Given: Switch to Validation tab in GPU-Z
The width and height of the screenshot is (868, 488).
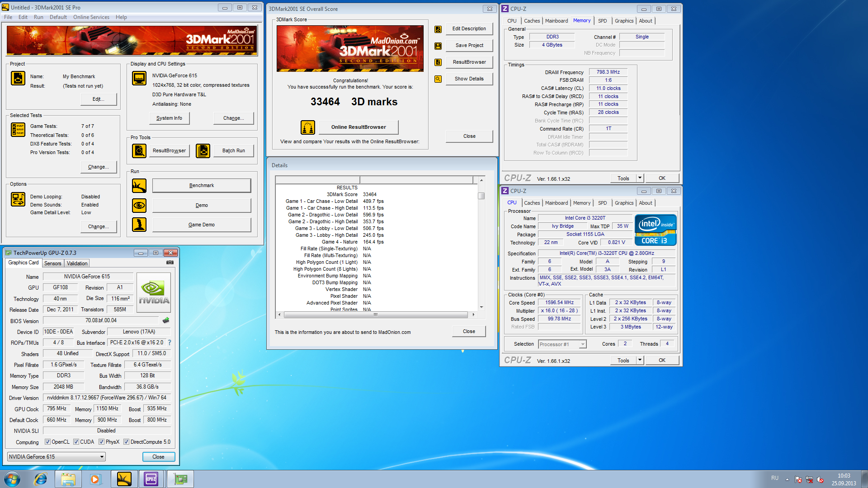Looking at the screenshot, I should point(77,263).
